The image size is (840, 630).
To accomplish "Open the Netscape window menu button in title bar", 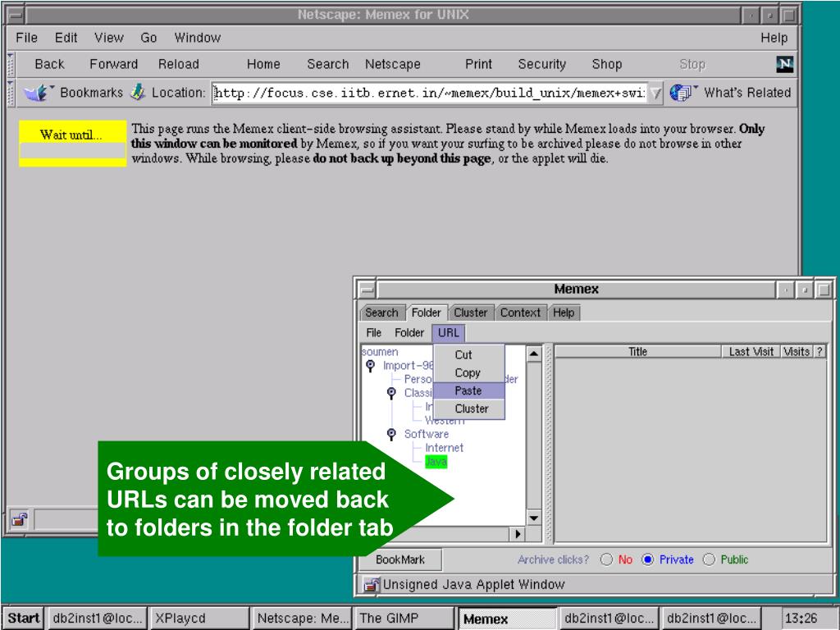I will click(16, 15).
